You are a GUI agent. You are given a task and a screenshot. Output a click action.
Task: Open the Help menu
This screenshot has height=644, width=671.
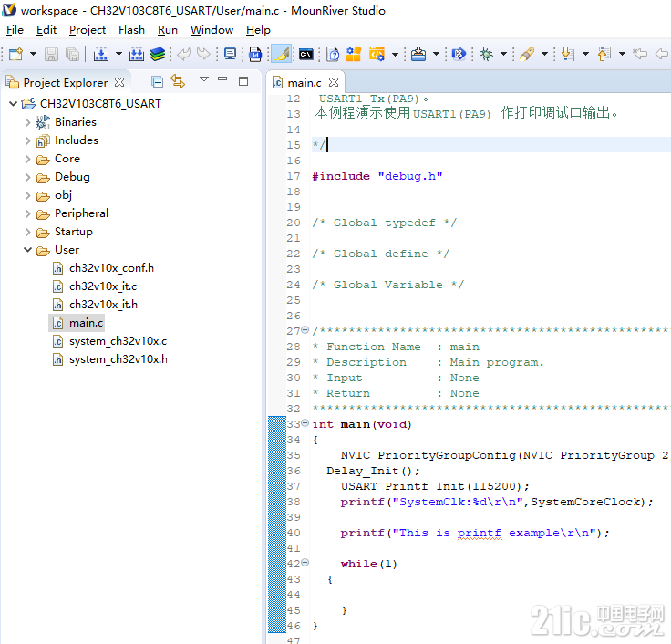point(258,30)
